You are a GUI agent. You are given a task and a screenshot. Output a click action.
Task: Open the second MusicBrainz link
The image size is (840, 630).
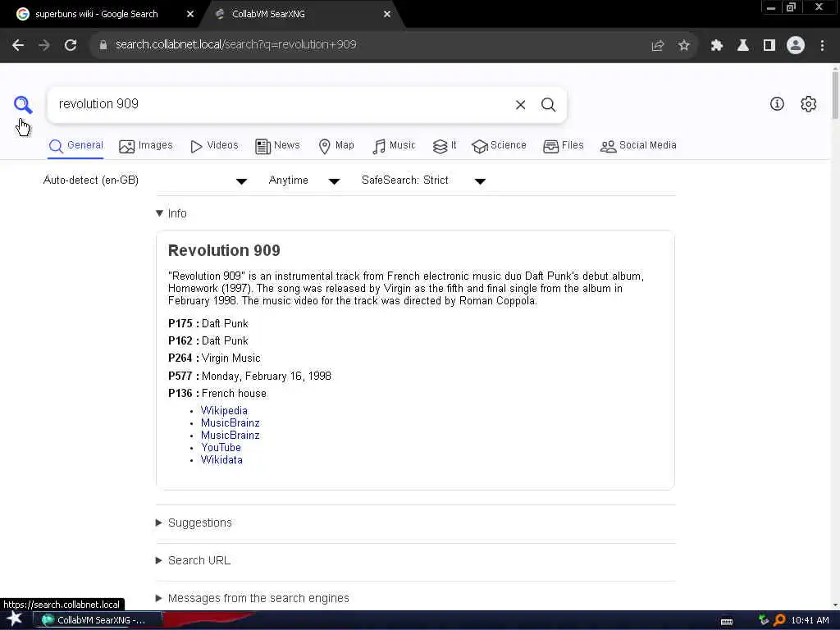click(x=231, y=435)
